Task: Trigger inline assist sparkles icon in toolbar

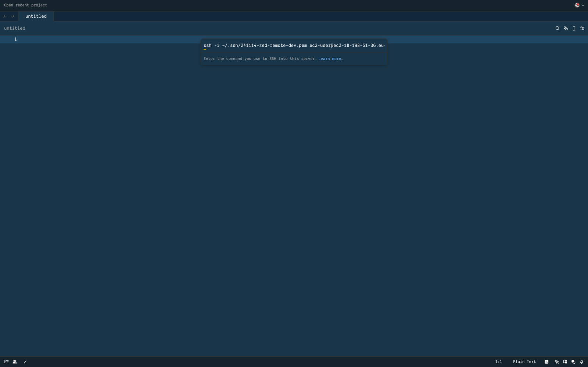Action: pos(566,28)
